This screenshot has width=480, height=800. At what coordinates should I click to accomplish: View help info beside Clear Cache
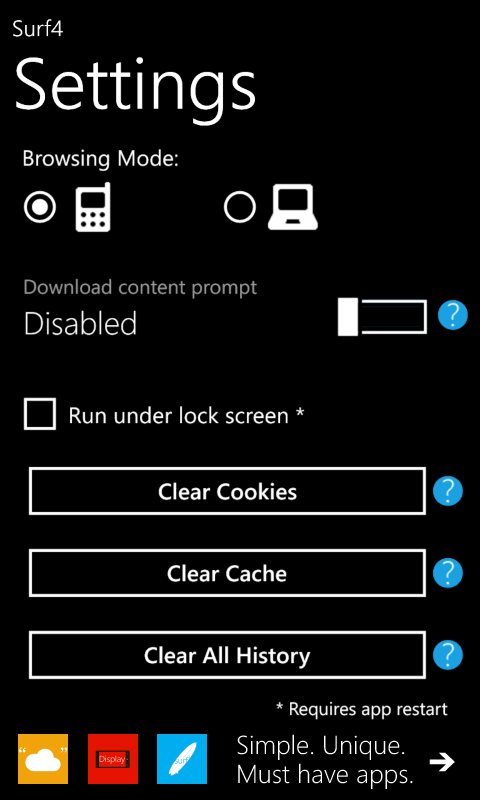click(448, 573)
